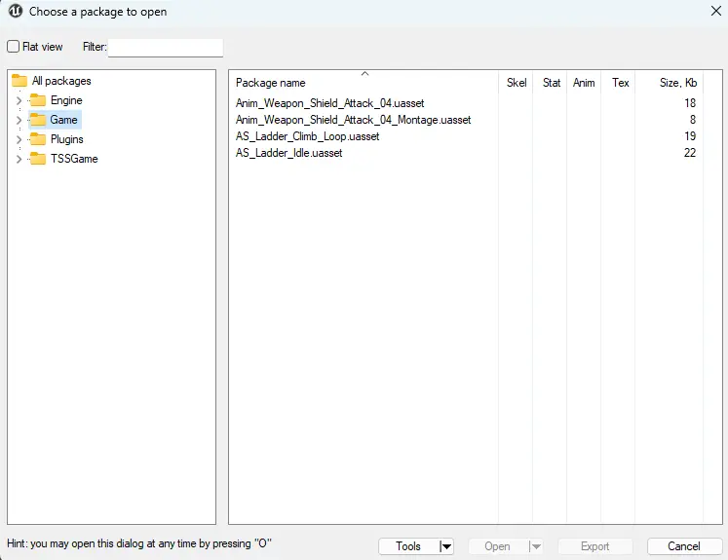Click the Engine folder icon

coord(38,100)
